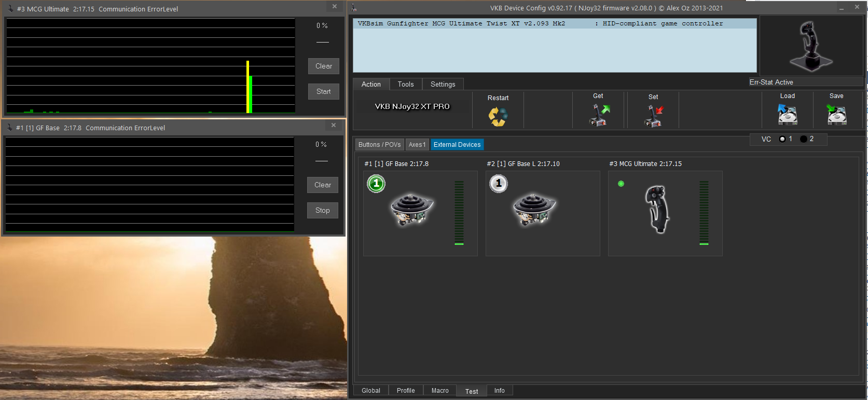This screenshot has width=868, height=400.
Task: Click the gray badge on #2 GF Base L
Action: click(499, 184)
